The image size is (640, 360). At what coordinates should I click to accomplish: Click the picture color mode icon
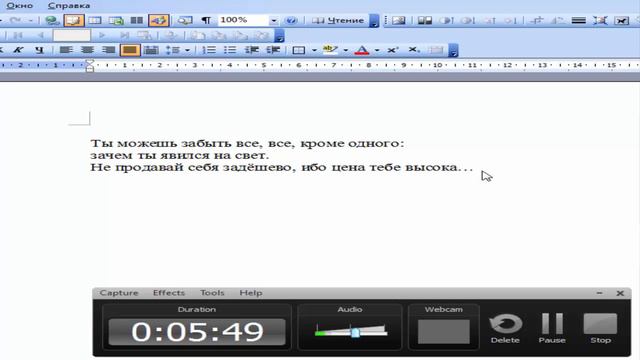[x=424, y=20]
